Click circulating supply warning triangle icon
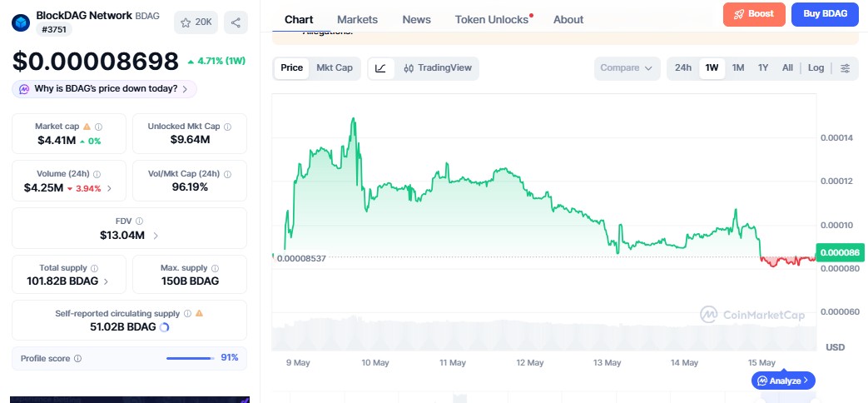868x403 pixels. coord(199,313)
